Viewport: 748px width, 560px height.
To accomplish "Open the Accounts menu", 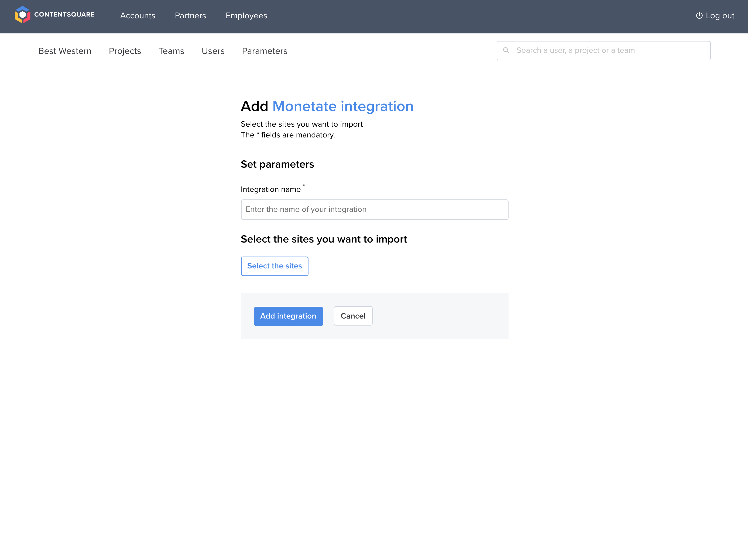I will 138,16.
